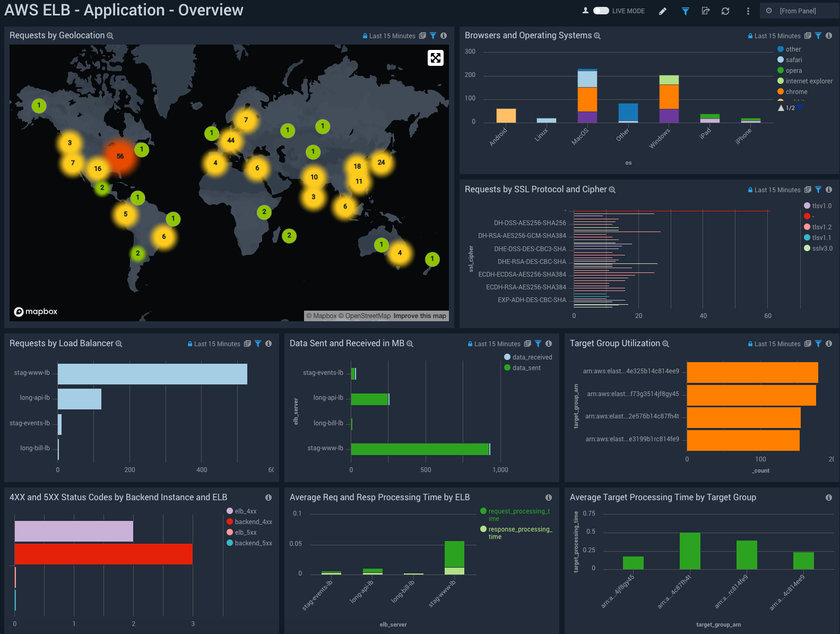Click magnifier icon next to Requests by Geolocation

coord(110,36)
